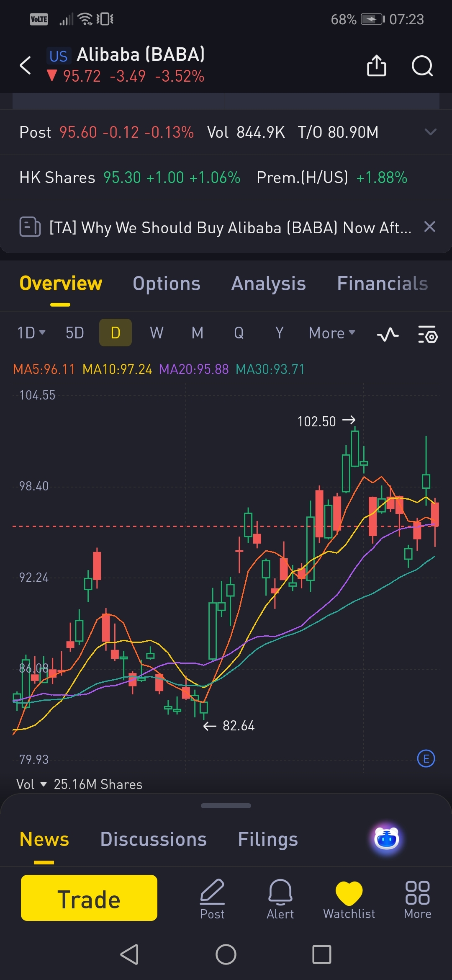Open search with magnifier icon
452x980 pixels.
[422, 66]
